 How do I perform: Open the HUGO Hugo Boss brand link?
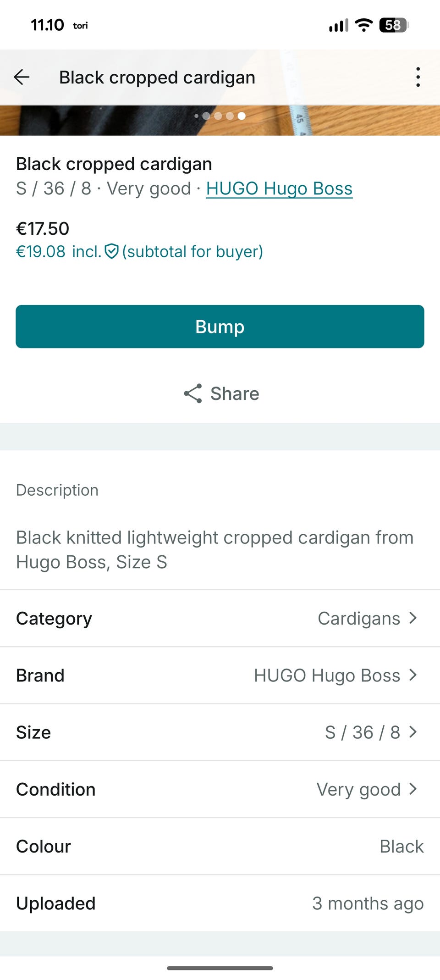(x=279, y=188)
